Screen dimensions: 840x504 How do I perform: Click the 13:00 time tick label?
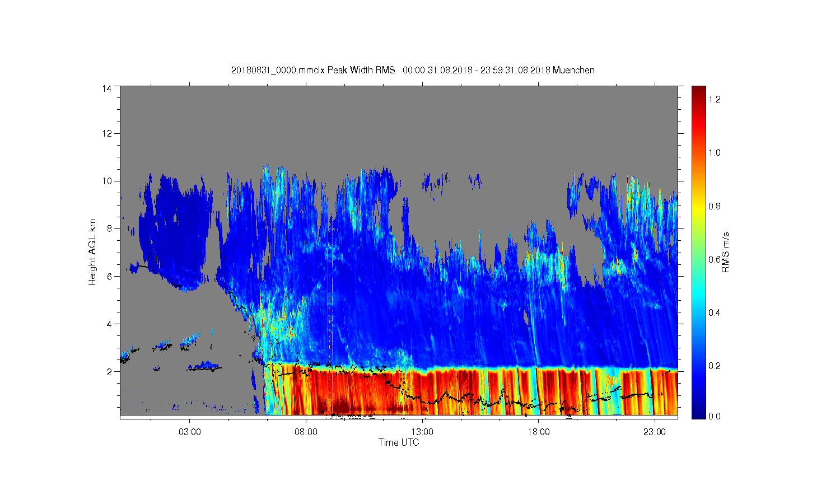point(422,432)
